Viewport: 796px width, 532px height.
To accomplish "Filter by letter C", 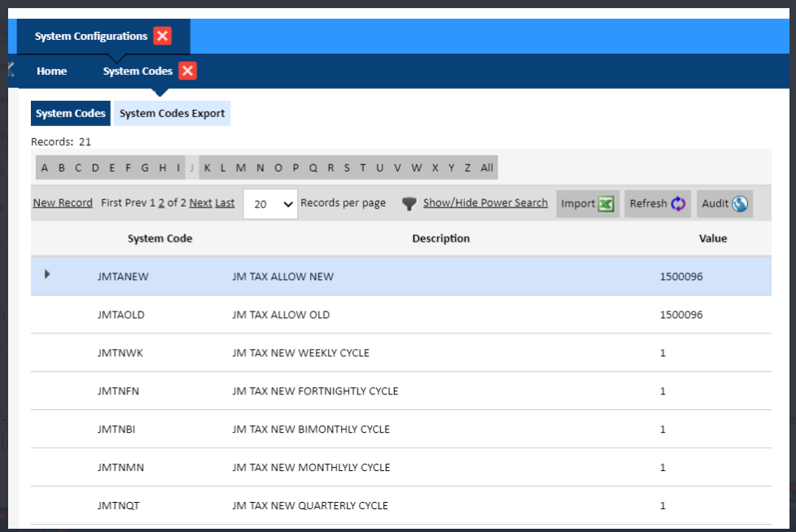I will click(78, 168).
